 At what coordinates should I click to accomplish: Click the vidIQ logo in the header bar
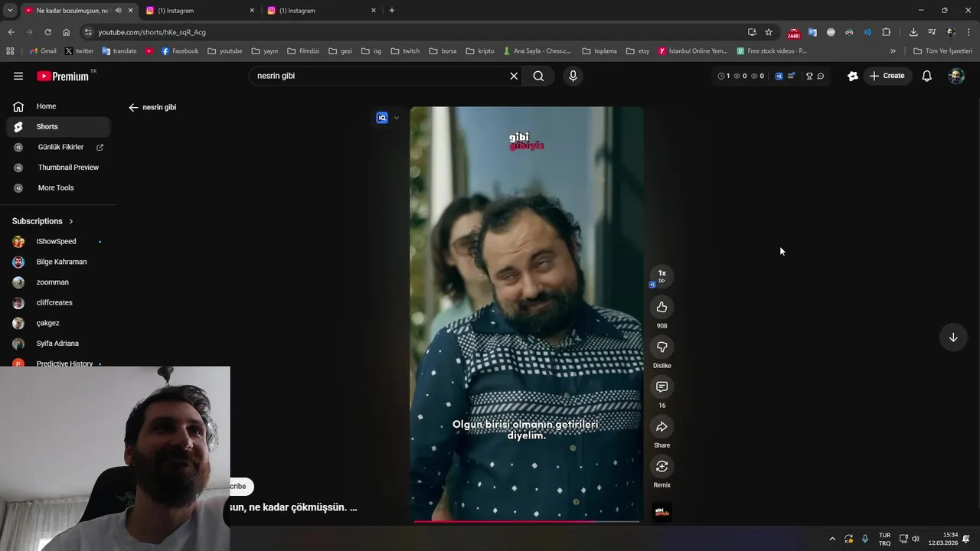(x=779, y=76)
